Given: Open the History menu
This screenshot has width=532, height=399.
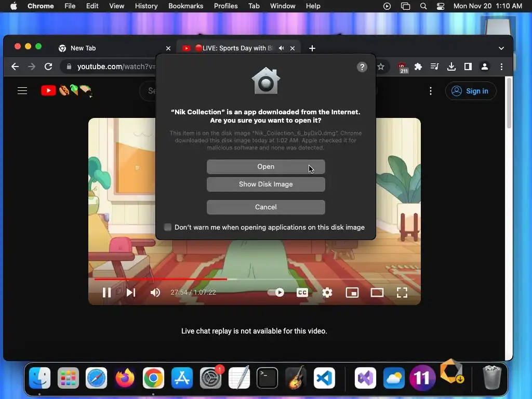Looking at the screenshot, I should [x=146, y=6].
